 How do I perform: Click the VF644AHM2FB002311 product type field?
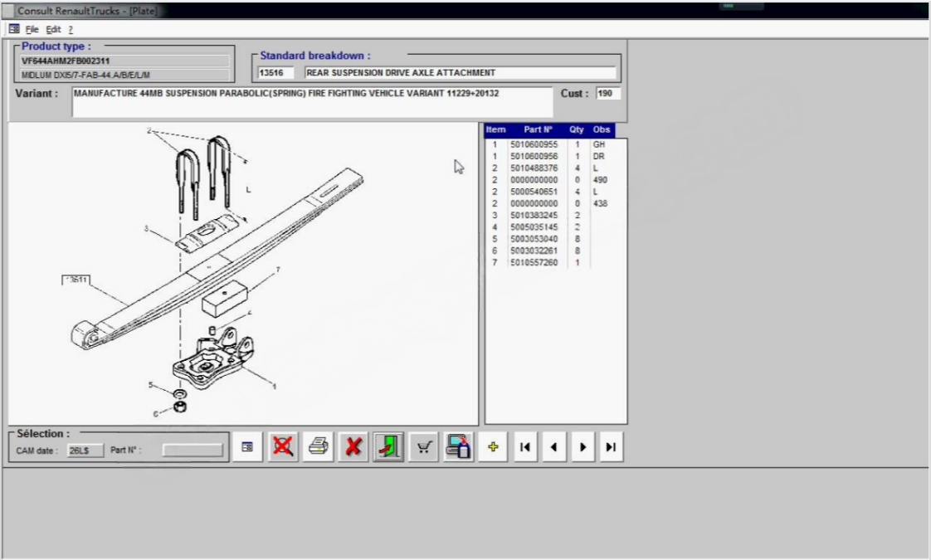click(x=124, y=61)
